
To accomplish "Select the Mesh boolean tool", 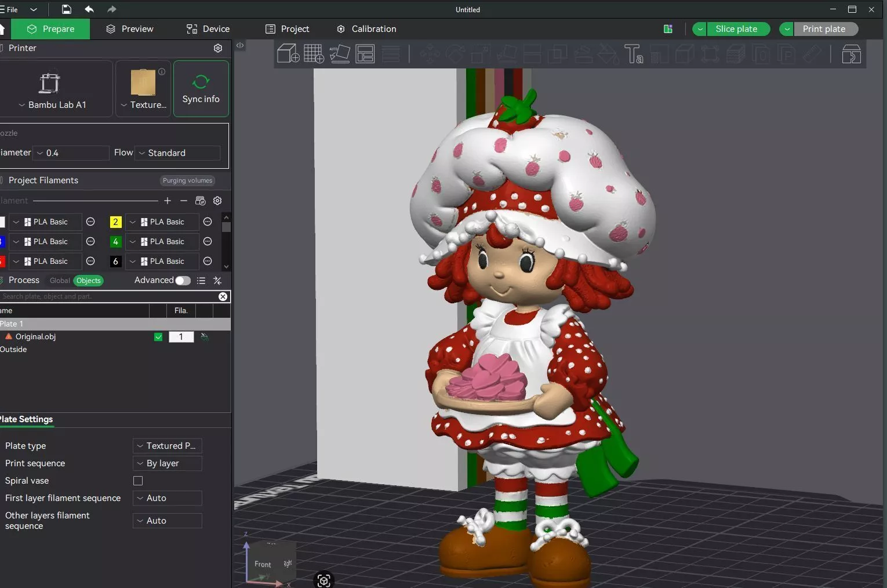I will coord(557,55).
